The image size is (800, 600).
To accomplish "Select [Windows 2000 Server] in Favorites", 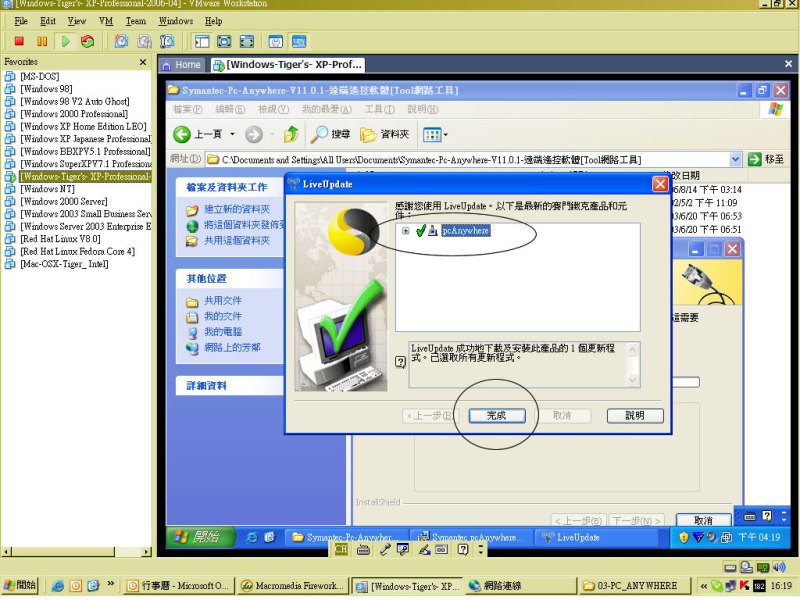I will [x=64, y=202].
